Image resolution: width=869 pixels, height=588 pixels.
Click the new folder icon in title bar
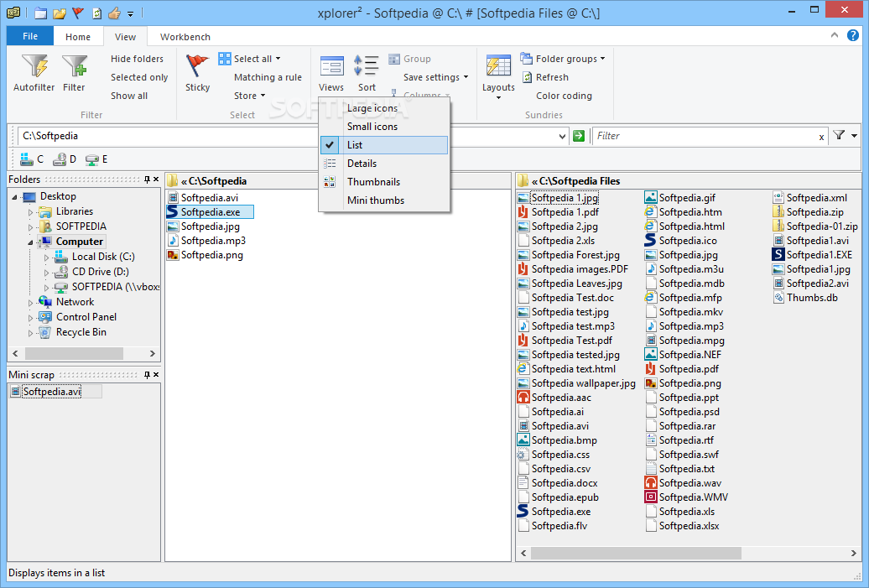pyautogui.click(x=40, y=13)
